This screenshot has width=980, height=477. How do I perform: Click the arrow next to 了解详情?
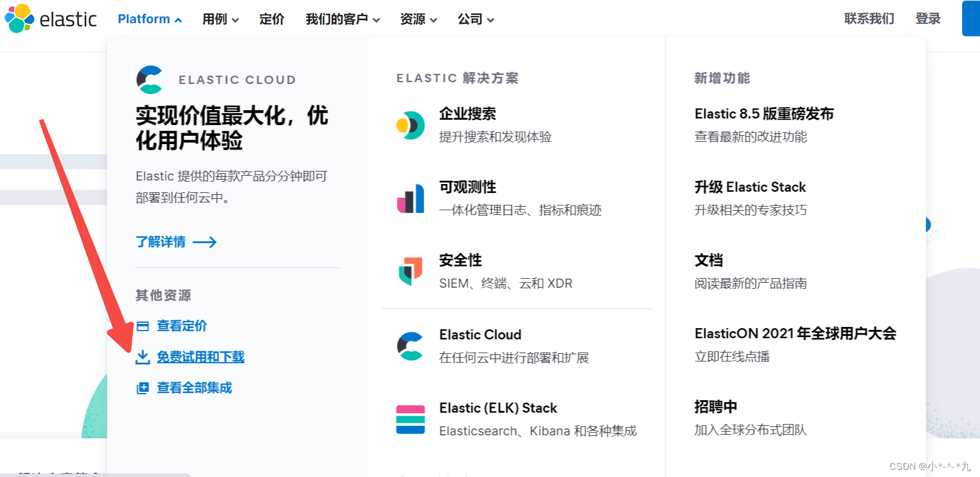(x=205, y=242)
